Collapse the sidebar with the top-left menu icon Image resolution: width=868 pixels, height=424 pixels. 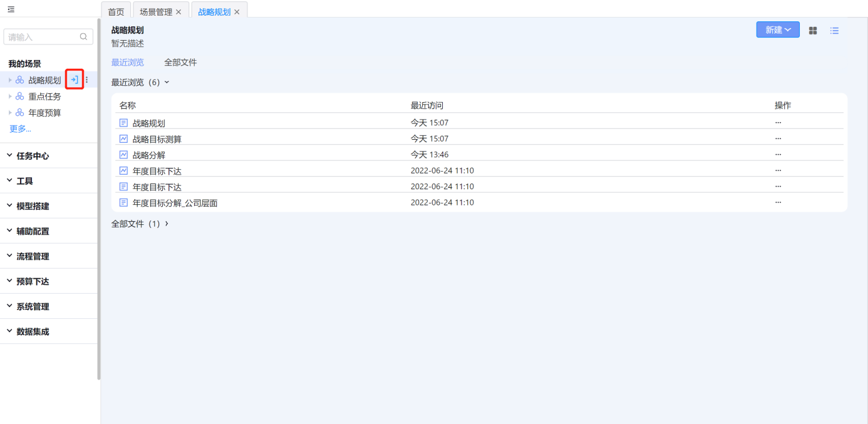(11, 9)
